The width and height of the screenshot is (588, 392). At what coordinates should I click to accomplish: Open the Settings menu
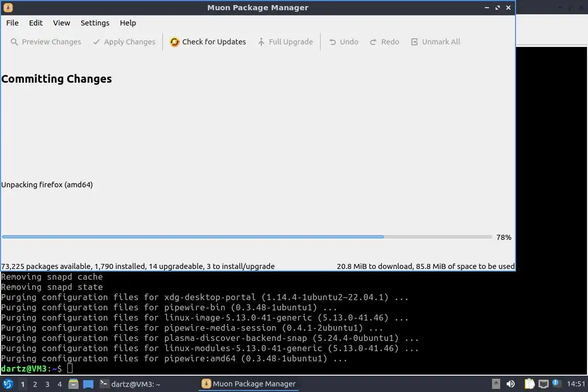click(x=95, y=23)
